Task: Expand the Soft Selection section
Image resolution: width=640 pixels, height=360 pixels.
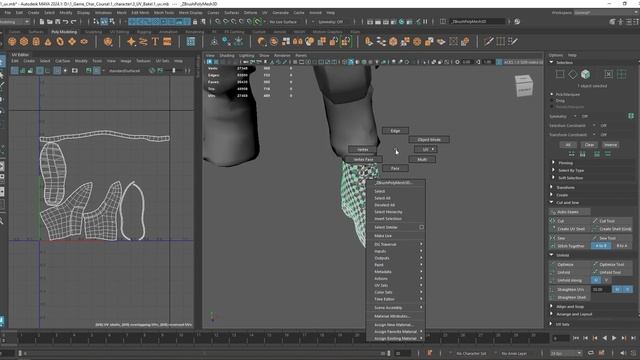Action: (570, 178)
